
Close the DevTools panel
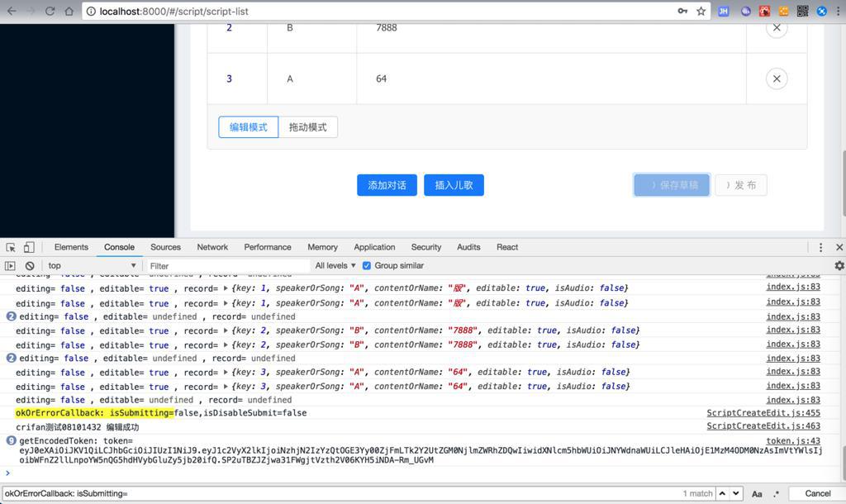click(x=839, y=247)
